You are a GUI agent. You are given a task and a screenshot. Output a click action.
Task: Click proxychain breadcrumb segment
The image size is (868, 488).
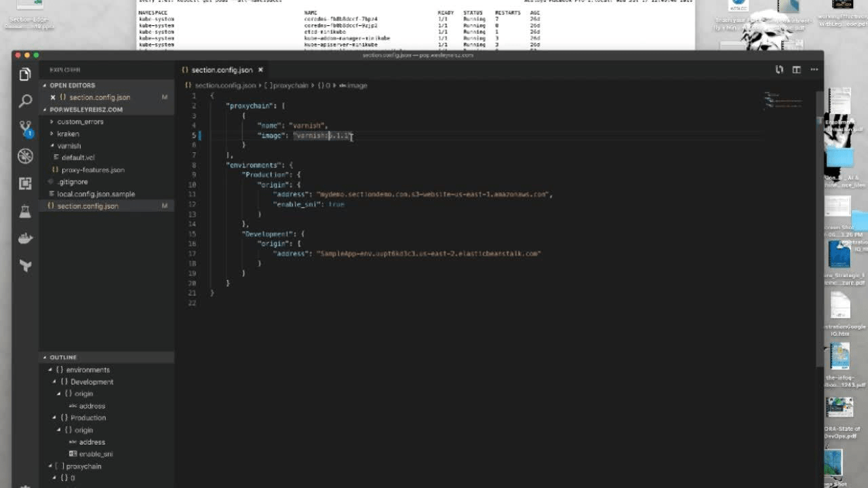point(286,86)
